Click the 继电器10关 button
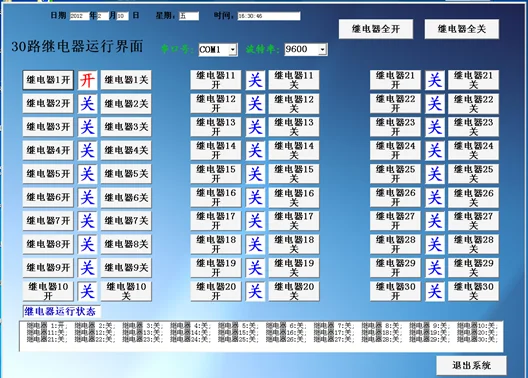Viewport: 528px width, 378px height. [x=126, y=291]
